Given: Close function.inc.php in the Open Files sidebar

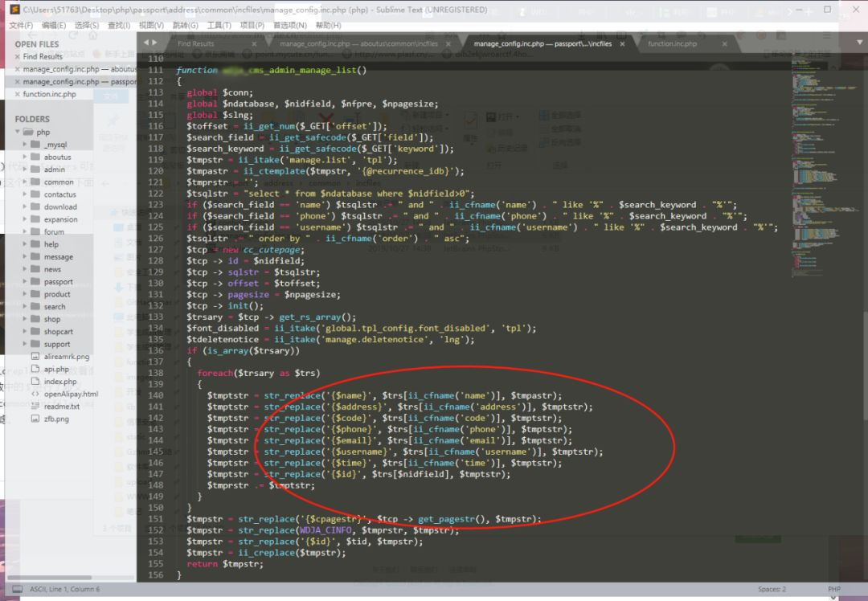Looking at the screenshot, I should tap(17, 94).
